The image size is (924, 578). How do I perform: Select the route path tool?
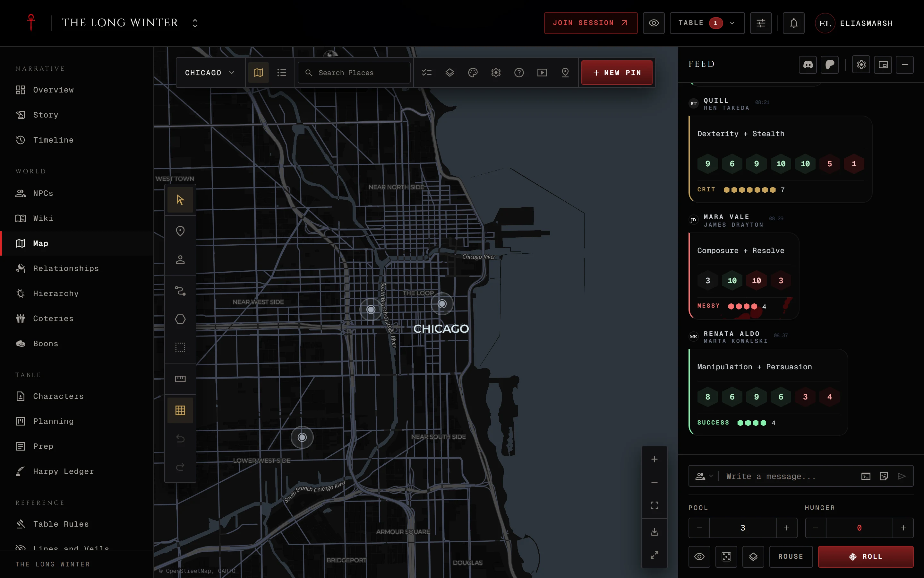point(180,291)
